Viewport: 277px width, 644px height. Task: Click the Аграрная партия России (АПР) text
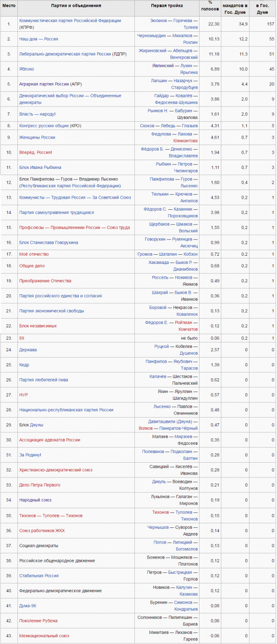click(50, 84)
